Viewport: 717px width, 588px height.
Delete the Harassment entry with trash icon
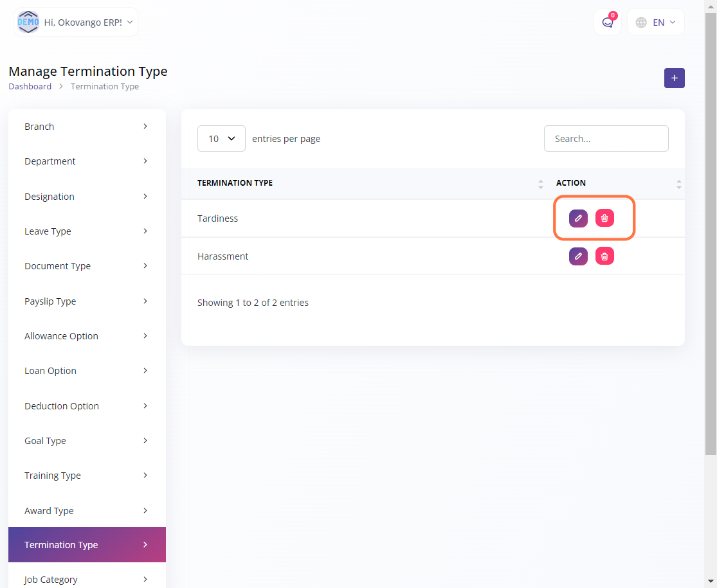click(604, 256)
